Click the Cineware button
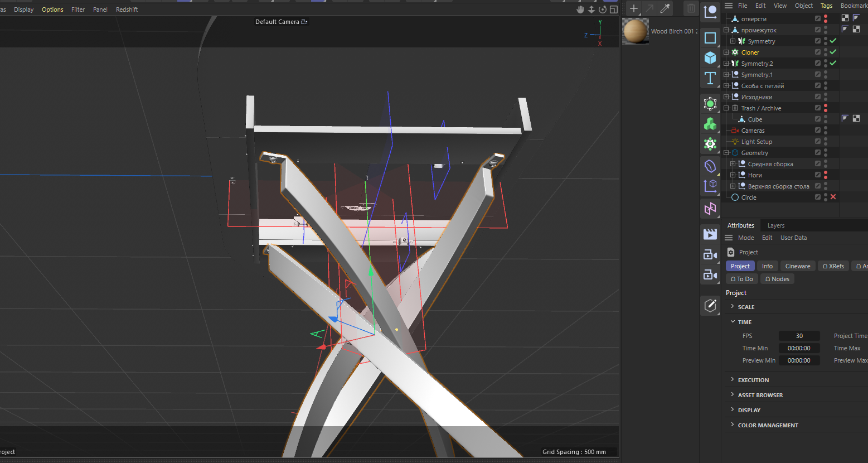Image resolution: width=868 pixels, height=463 pixels. [797, 266]
